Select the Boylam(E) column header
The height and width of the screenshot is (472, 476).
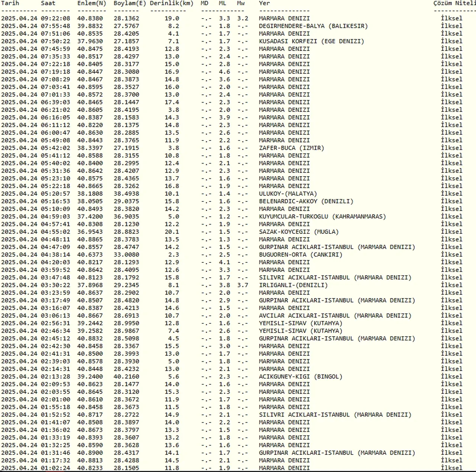(129, 3)
